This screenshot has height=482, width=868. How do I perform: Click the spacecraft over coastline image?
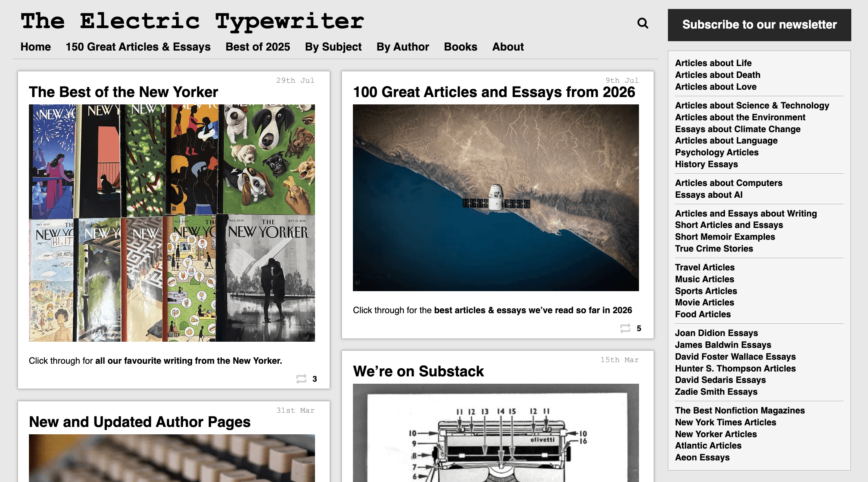click(x=496, y=198)
